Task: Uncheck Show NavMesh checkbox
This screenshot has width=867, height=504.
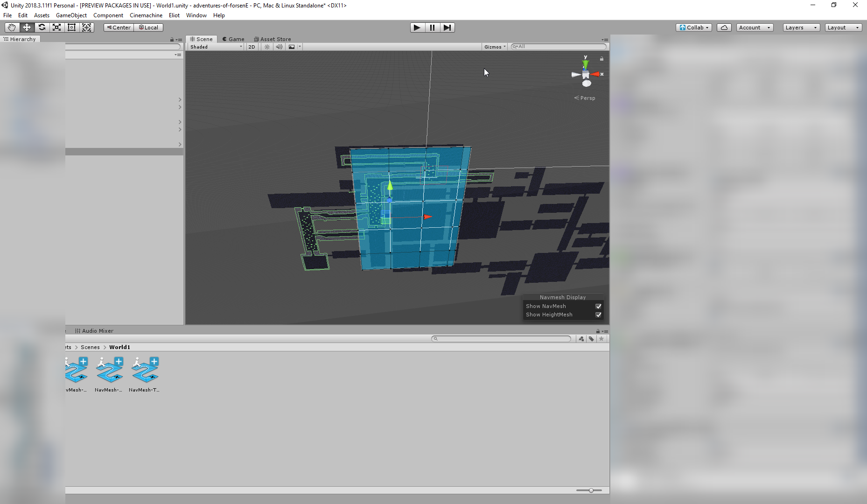Action: [x=598, y=306]
